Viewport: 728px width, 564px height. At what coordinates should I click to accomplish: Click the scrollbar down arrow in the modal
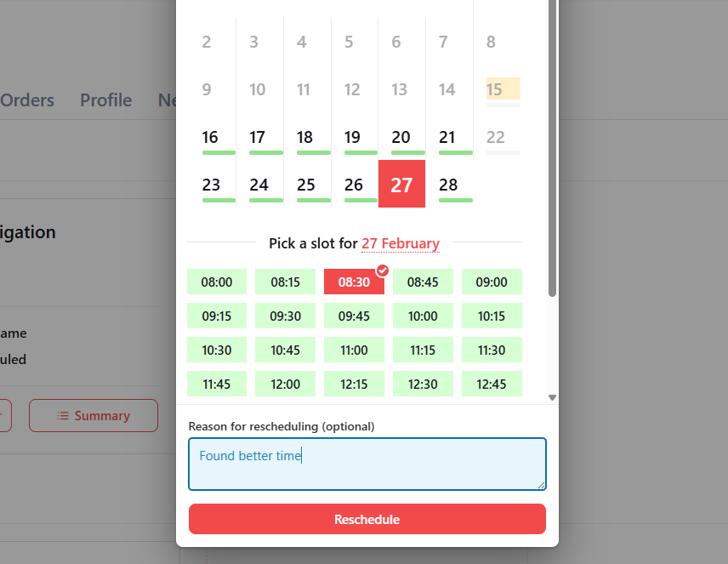[x=552, y=397]
